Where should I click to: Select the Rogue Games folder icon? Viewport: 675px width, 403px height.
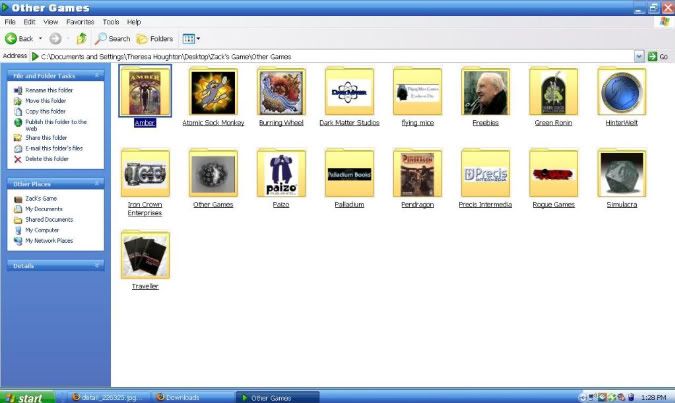click(553, 173)
